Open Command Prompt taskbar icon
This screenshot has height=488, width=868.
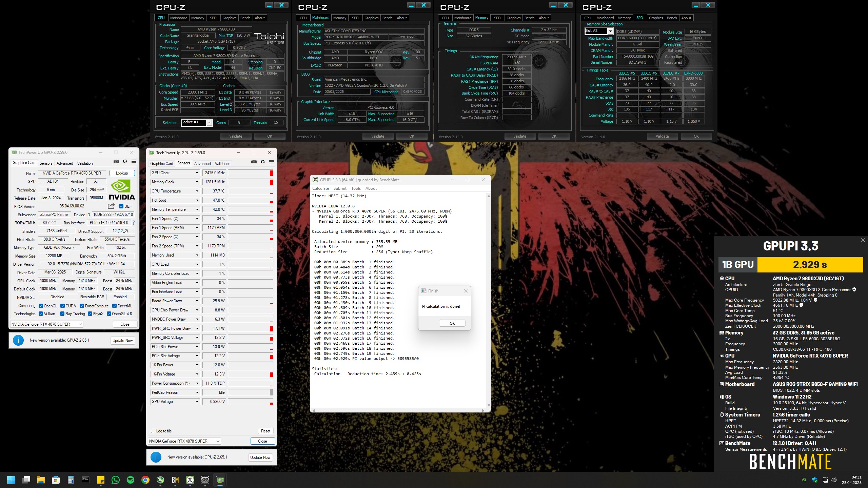(85, 480)
